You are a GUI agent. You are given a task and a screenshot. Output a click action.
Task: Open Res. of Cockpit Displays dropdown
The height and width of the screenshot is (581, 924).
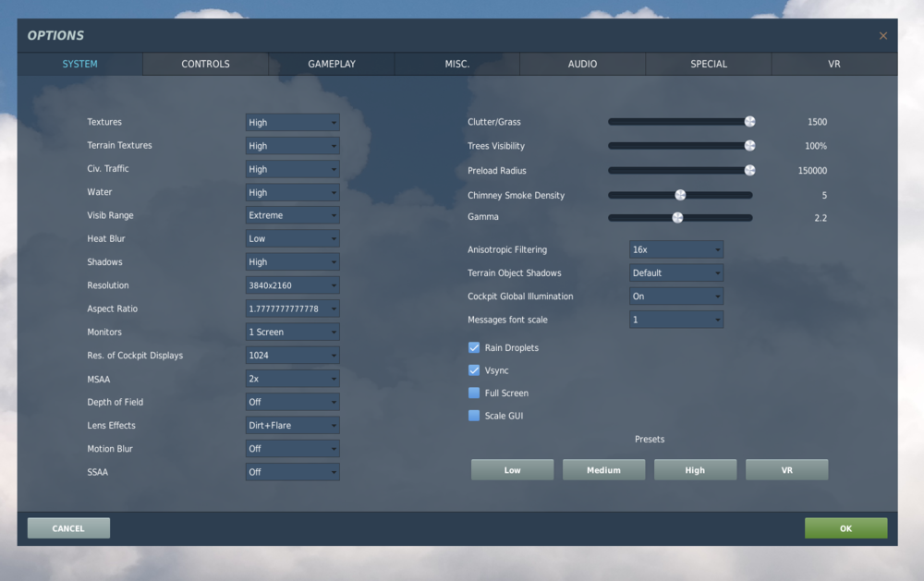(292, 356)
